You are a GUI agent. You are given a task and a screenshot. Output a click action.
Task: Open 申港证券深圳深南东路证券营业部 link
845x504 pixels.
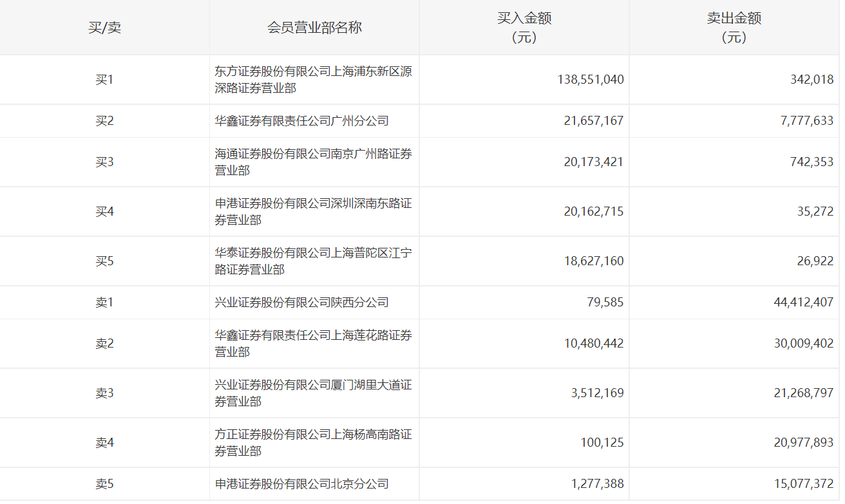click(x=313, y=212)
